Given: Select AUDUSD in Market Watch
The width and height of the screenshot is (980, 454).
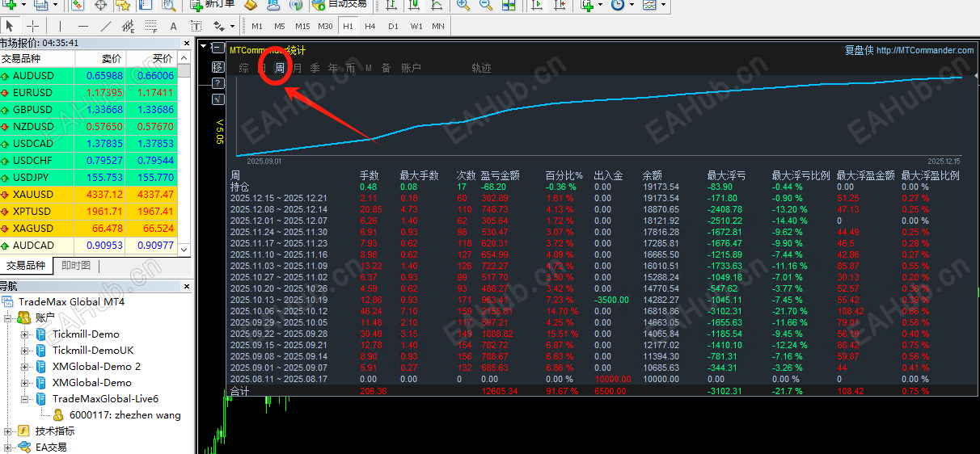Looking at the screenshot, I should (x=88, y=76).
